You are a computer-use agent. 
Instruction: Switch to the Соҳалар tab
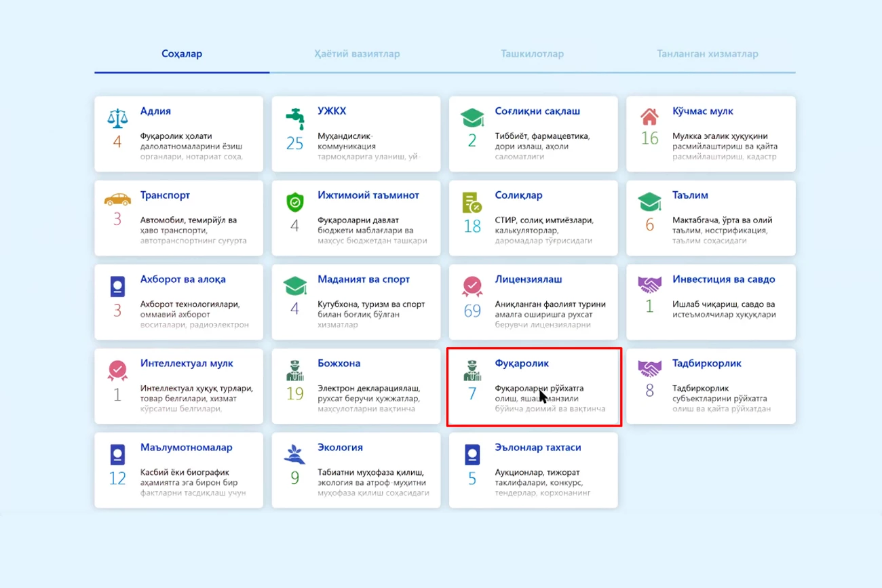(x=182, y=54)
